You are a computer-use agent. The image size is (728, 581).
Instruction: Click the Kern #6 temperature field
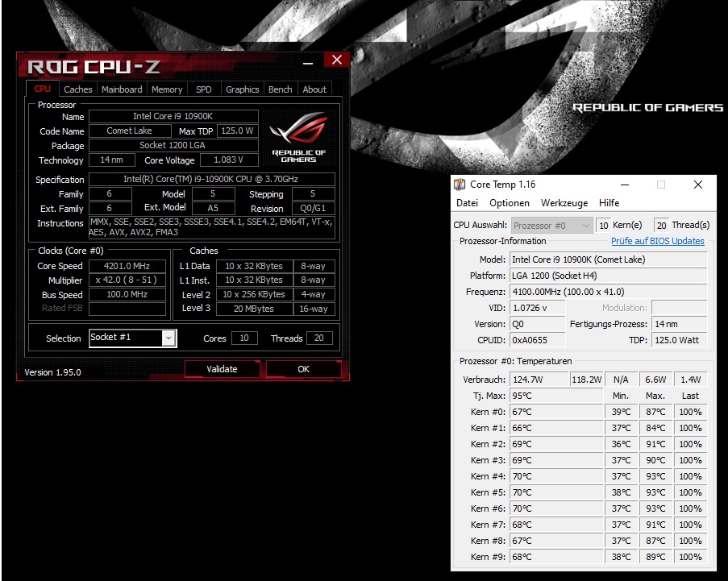point(556,508)
